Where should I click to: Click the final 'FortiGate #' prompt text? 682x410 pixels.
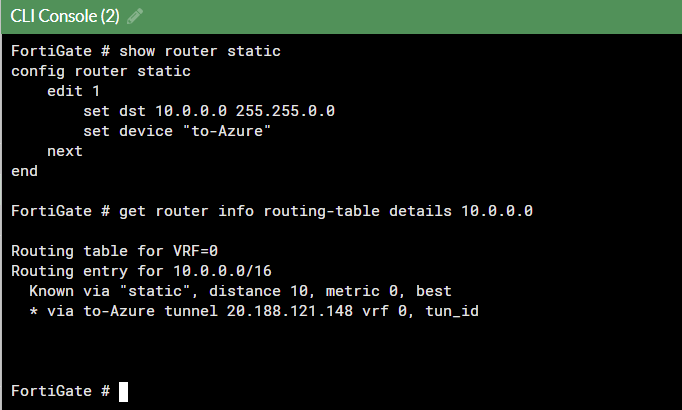click(x=60, y=391)
